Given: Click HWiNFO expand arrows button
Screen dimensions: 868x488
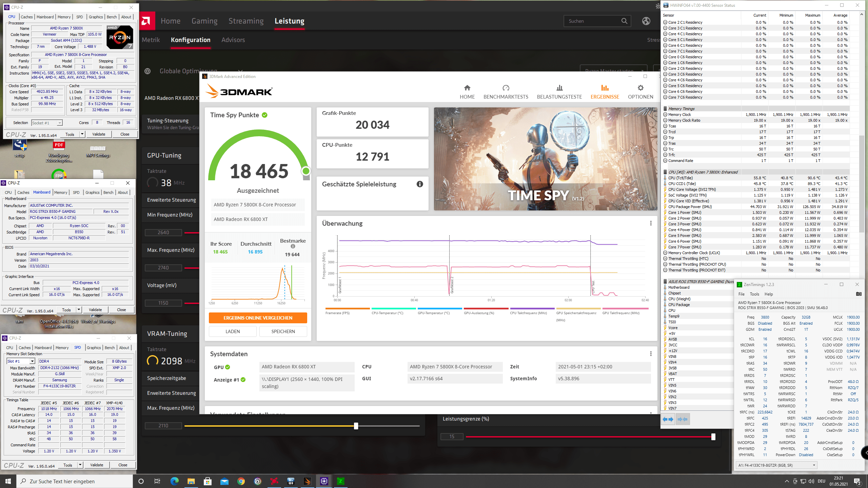Looking at the screenshot, I should (668, 419).
